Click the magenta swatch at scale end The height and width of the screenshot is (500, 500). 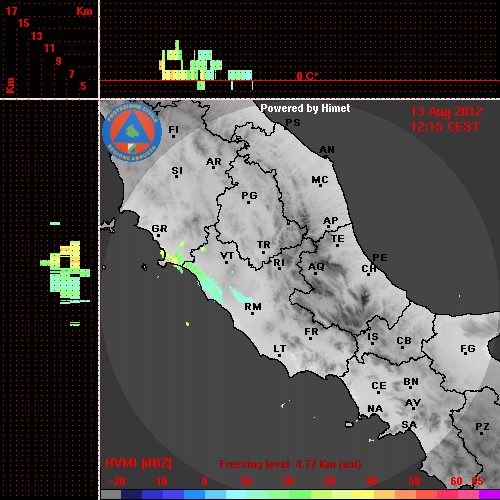489,495
